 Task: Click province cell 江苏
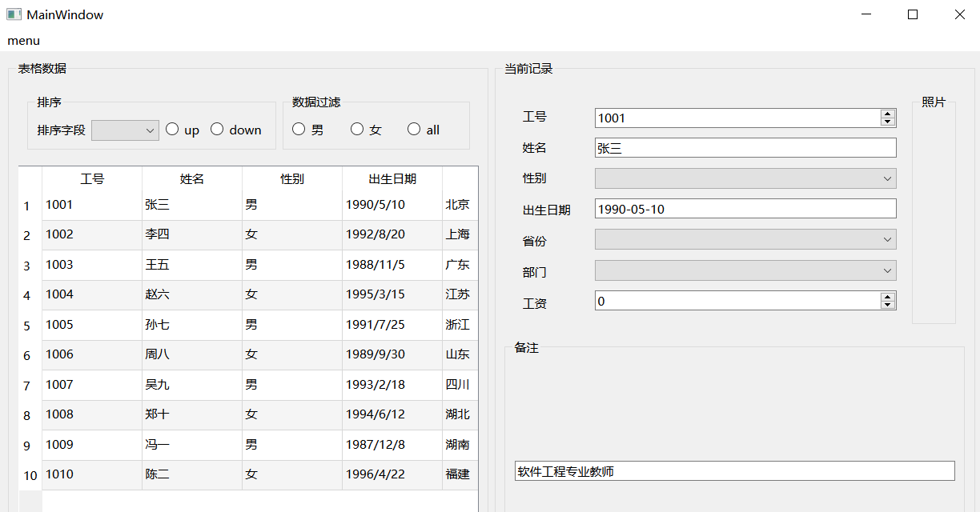click(x=460, y=295)
